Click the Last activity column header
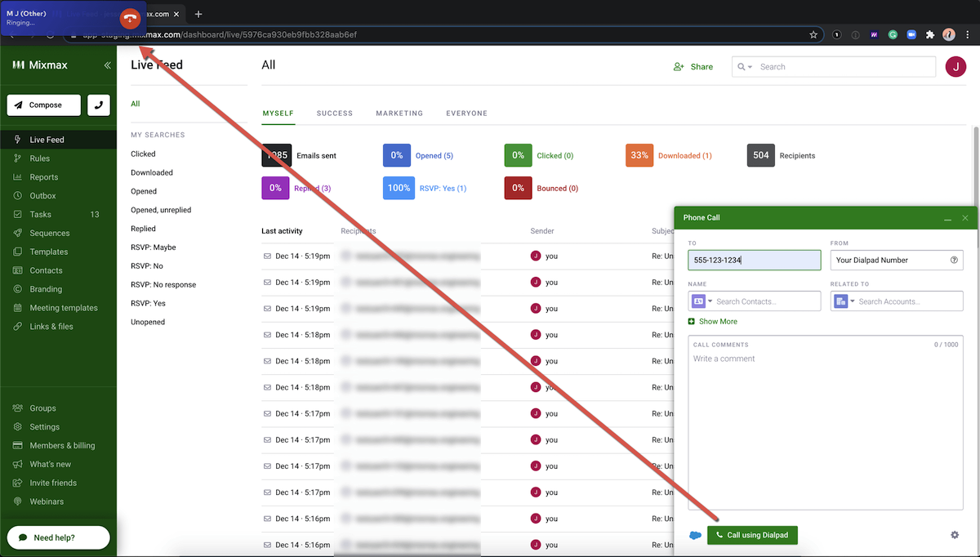This screenshot has height=557, width=980. [282, 231]
